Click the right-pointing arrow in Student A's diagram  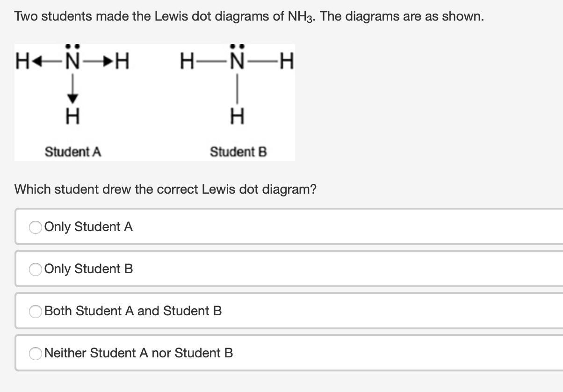96,62
